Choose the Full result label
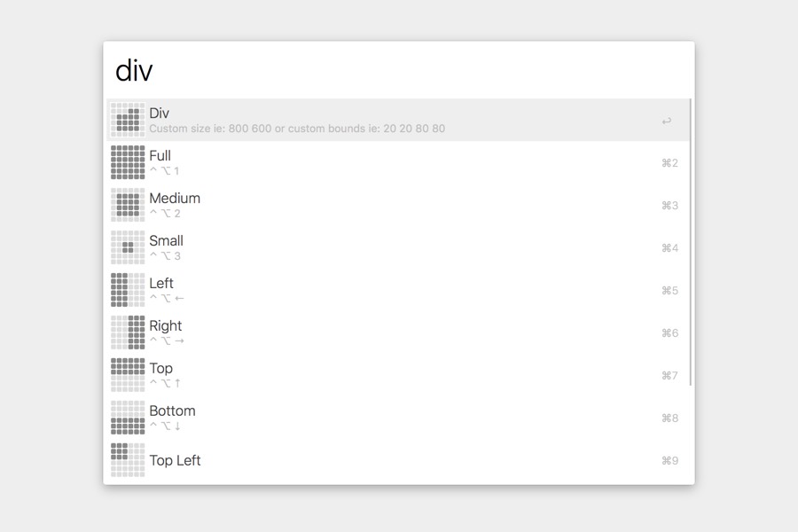This screenshot has height=532, width=798. coord(160,156)
